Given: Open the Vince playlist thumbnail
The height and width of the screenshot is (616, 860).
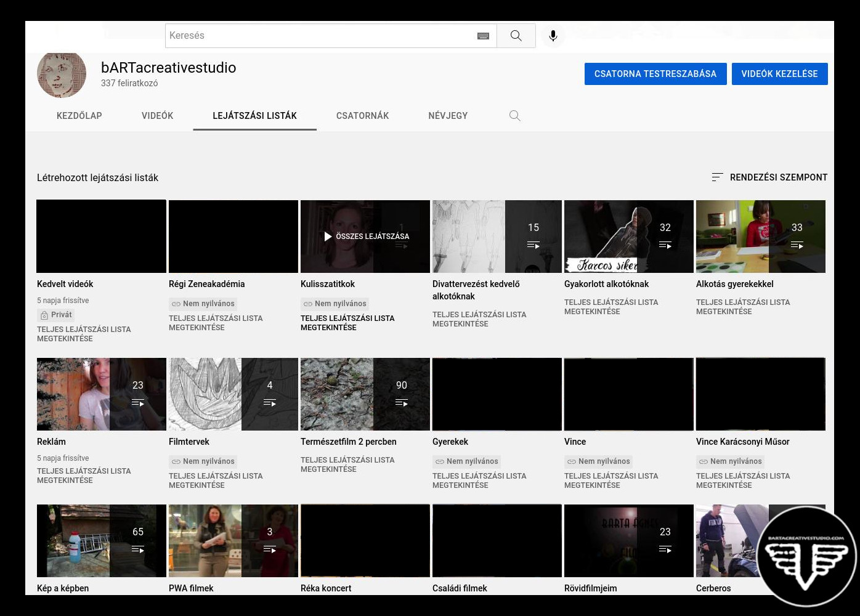Looking at the screenshot, I should tap(629, 394).
